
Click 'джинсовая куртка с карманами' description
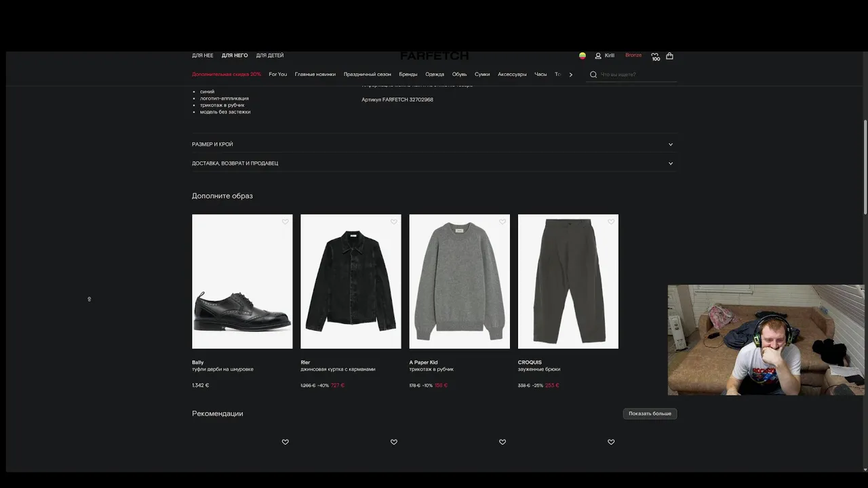coord(338,369)
